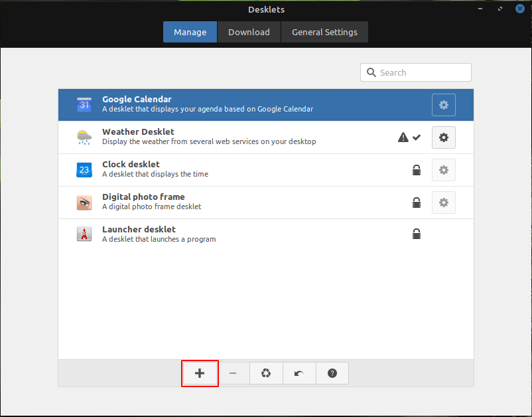532x417 pixels.
Task: Select the Launcher desklet row title
Action: (139, 230)
